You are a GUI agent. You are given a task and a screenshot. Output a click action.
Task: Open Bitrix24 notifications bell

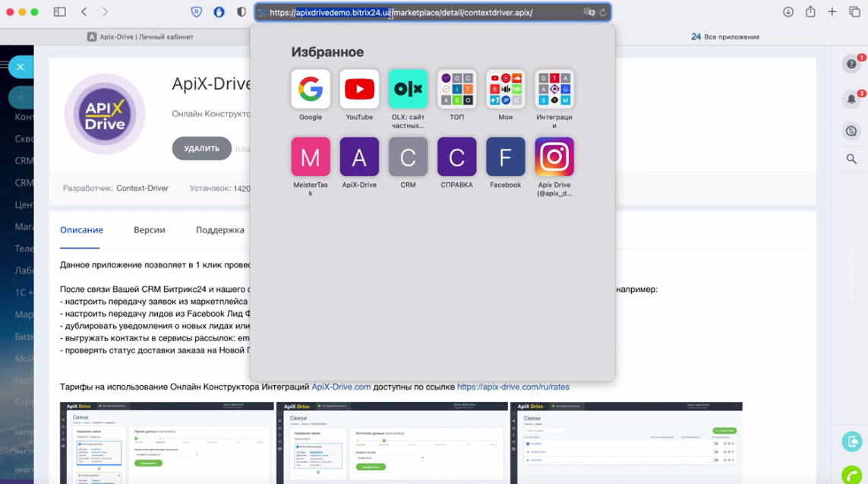click(851, 100)
